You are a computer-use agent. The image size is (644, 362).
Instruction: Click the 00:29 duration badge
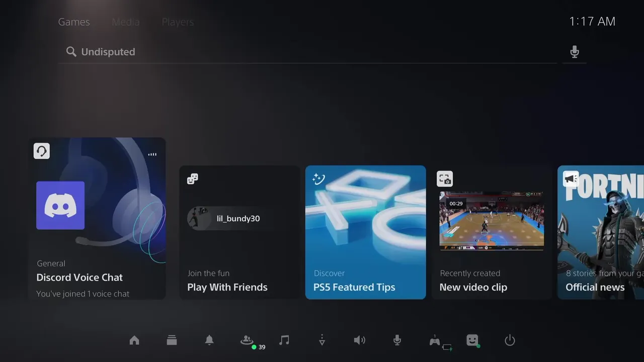pos(456,204)
